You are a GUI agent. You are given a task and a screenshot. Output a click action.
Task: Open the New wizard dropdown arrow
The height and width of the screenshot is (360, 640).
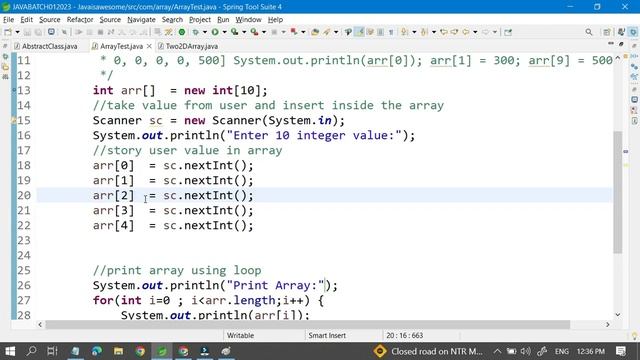pyautogui.click(x=18, y=32)
